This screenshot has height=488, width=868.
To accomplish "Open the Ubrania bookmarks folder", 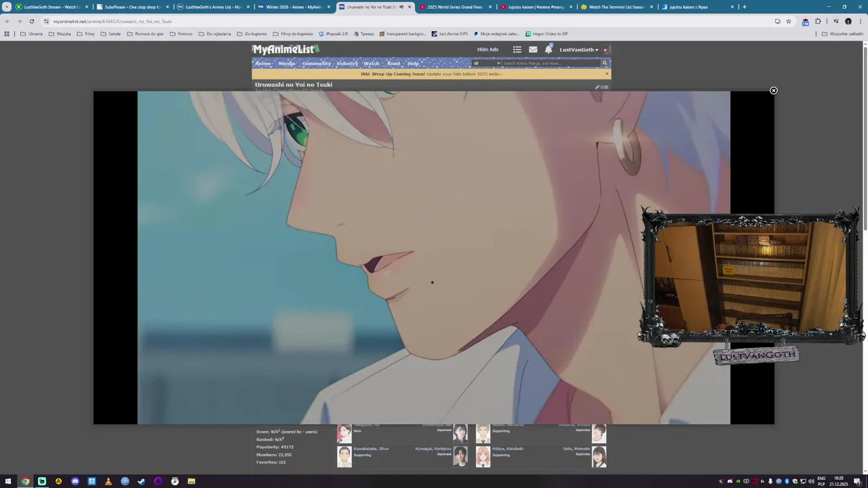I will tap(31, 34).
